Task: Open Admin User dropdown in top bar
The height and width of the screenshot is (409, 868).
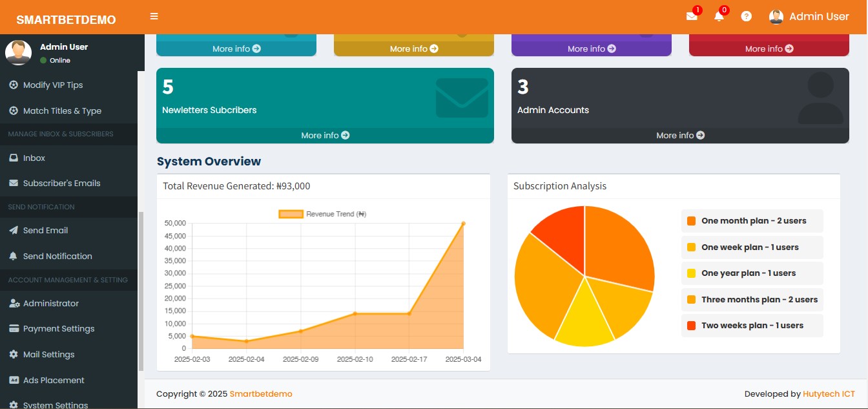Action: (818, 17)
